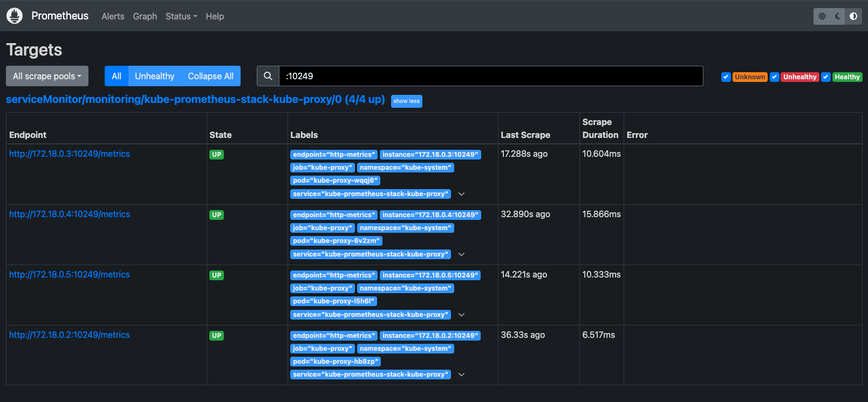Open the All scrape pools dropdown

(x=47, y=76)
